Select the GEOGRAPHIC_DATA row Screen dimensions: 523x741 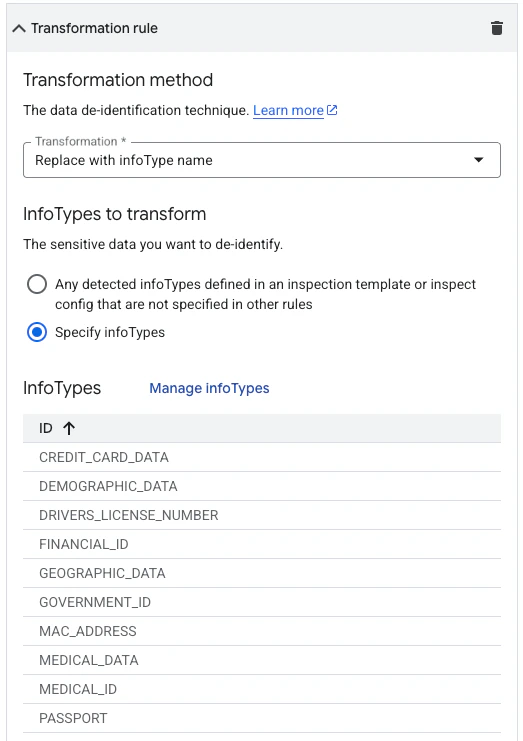262,573
